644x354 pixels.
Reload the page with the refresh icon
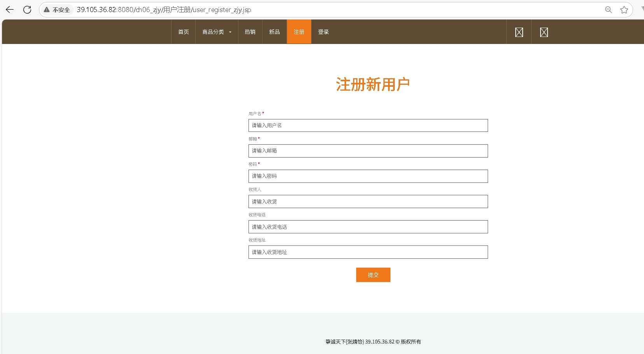(27, 10)
